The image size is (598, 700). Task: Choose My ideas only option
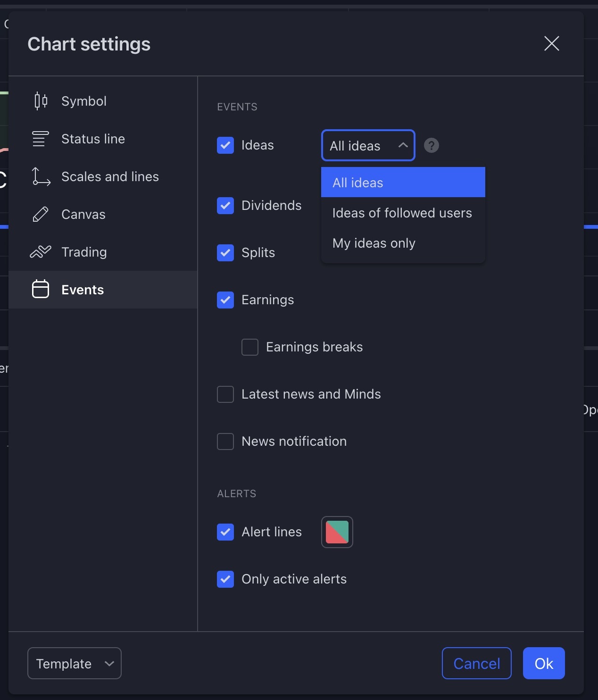pos(374,243)
